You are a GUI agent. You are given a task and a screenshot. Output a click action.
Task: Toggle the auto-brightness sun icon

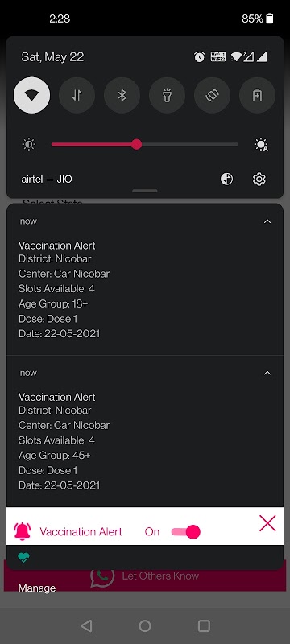261,145
